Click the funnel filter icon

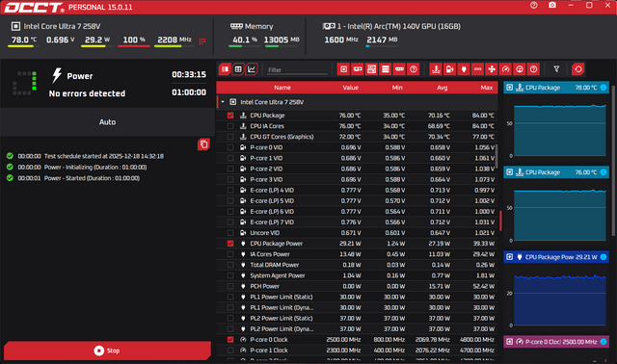click(556, 69)
